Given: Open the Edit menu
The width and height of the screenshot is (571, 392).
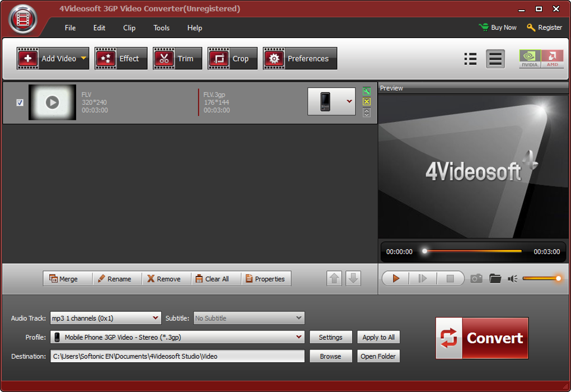Looking at the screenshot, I should [99, 27].
